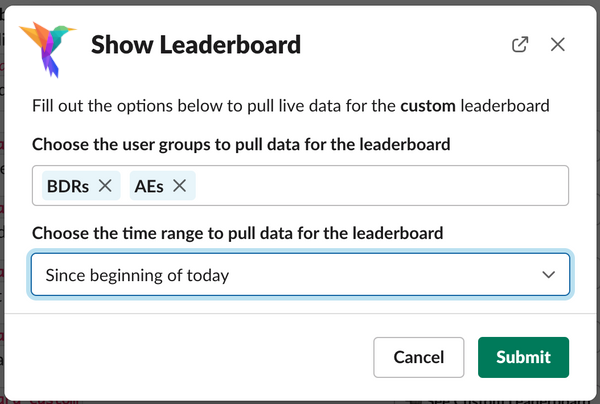The width and height of the screenshot is (600, 404).
Task: Click the hummingbird app logo
Action: tap(47, 49)
